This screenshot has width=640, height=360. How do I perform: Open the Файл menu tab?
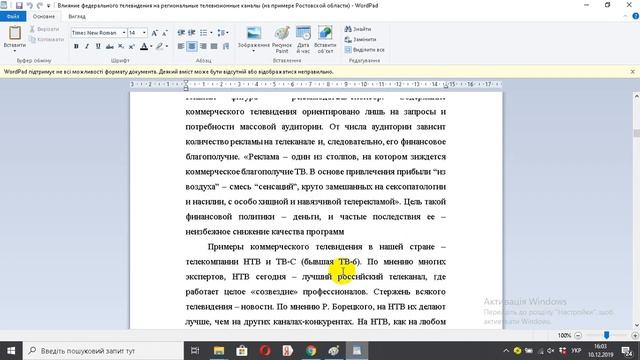pyautogui.click(x=13, y=16)
